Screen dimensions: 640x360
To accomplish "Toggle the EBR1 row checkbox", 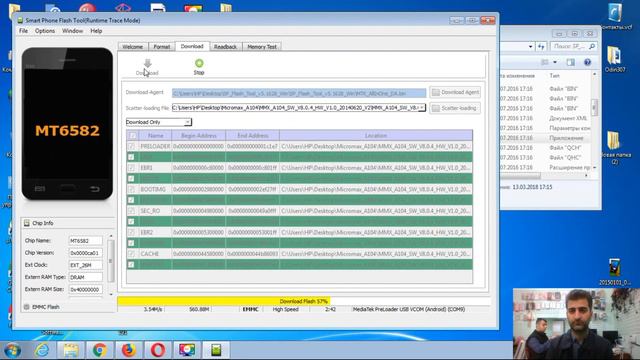I will pos(131,168).
